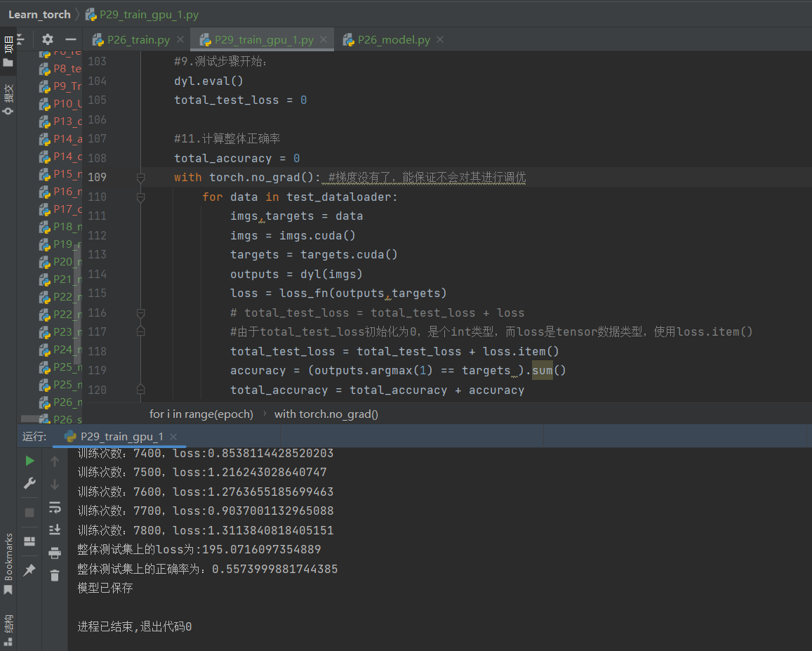Screen dimensions: 812x651
Task: Open the P20 file in project tree
Action: 60,262
